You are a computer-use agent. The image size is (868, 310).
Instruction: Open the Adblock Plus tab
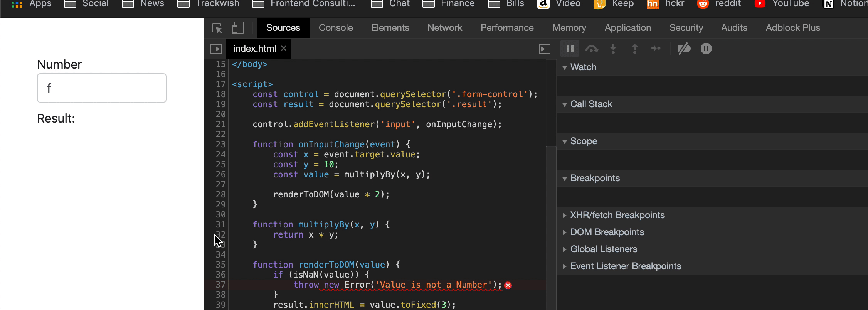[x=793, y=28]
